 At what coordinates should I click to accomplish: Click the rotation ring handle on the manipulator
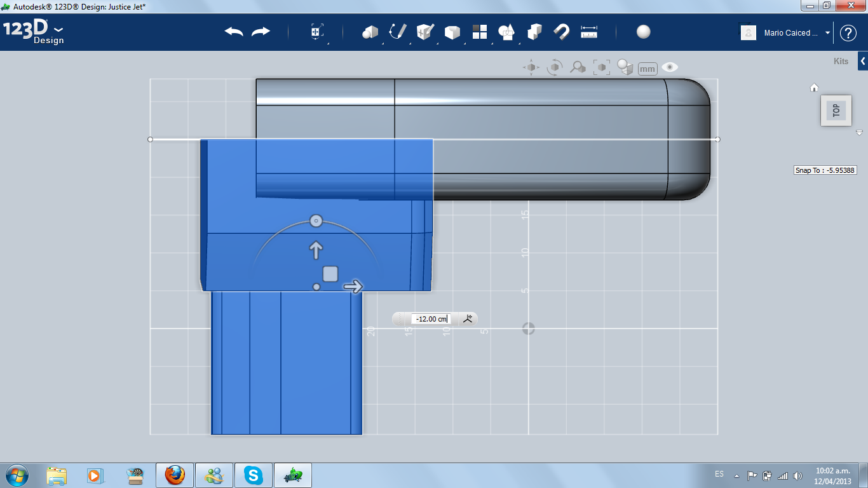(316, 221)
